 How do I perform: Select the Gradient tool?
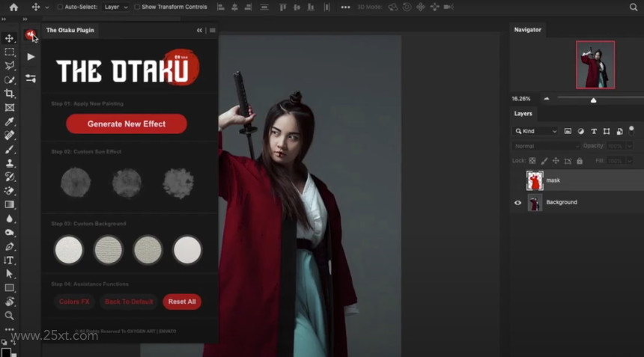click(9, 205)
